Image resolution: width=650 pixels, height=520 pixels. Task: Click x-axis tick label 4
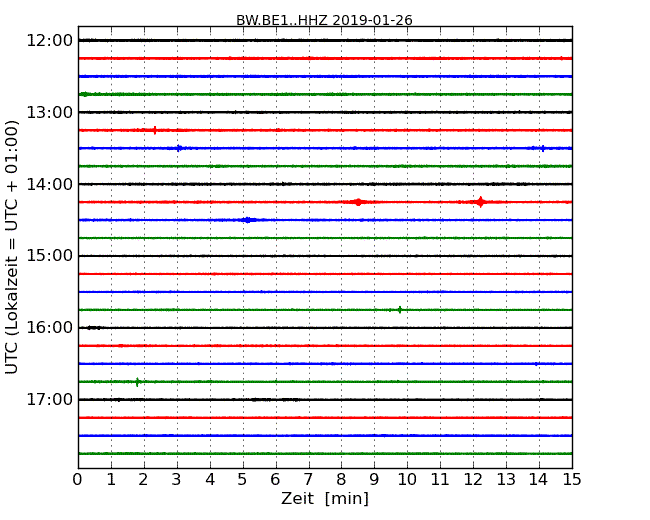(x=210, y=480)
